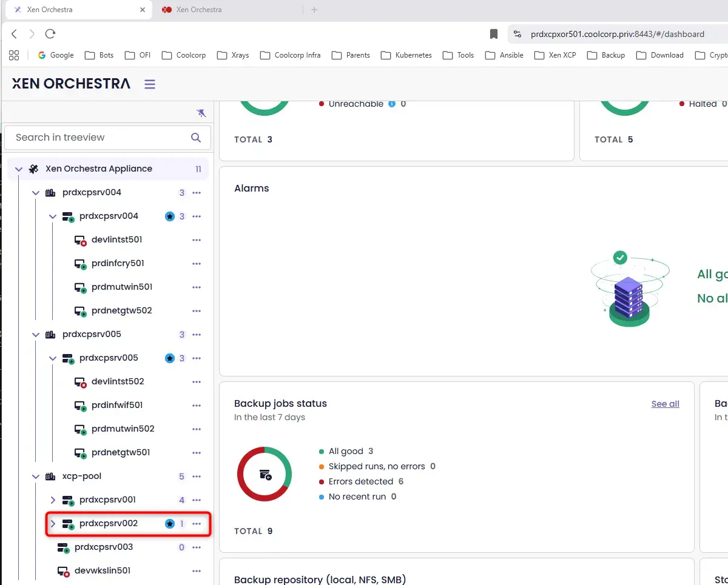The width and height of the screenshot is (728, 585).
Task: Collapse the prdxcpsrv004 pool node
Action: 36,193
